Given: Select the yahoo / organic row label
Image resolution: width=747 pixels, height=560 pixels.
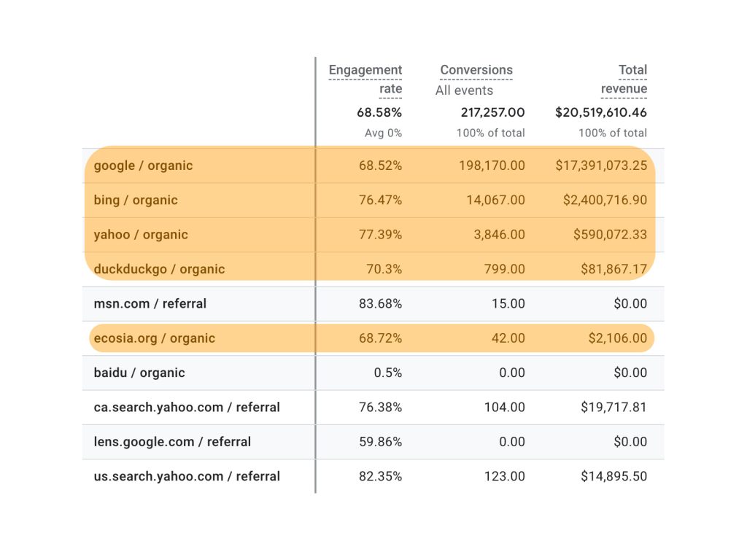Looking at the screenshot, I should (141, 235).
